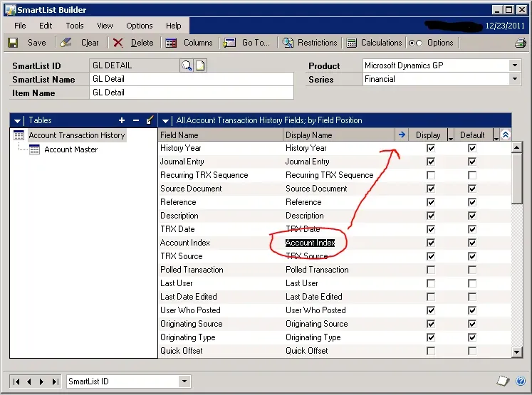Uncheck Default checkbox for History Year
This screenshot has height=395, width=532.
click(471, 148)
